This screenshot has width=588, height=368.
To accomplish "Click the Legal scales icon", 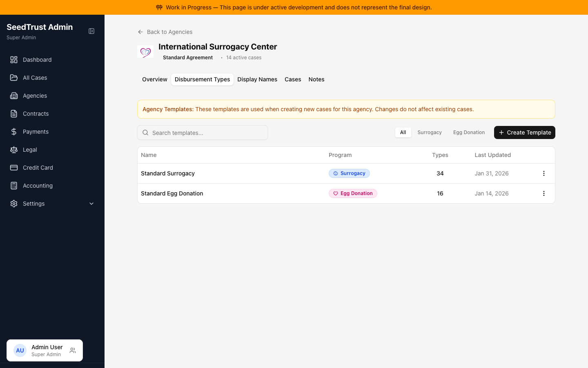I will (14, 150).
